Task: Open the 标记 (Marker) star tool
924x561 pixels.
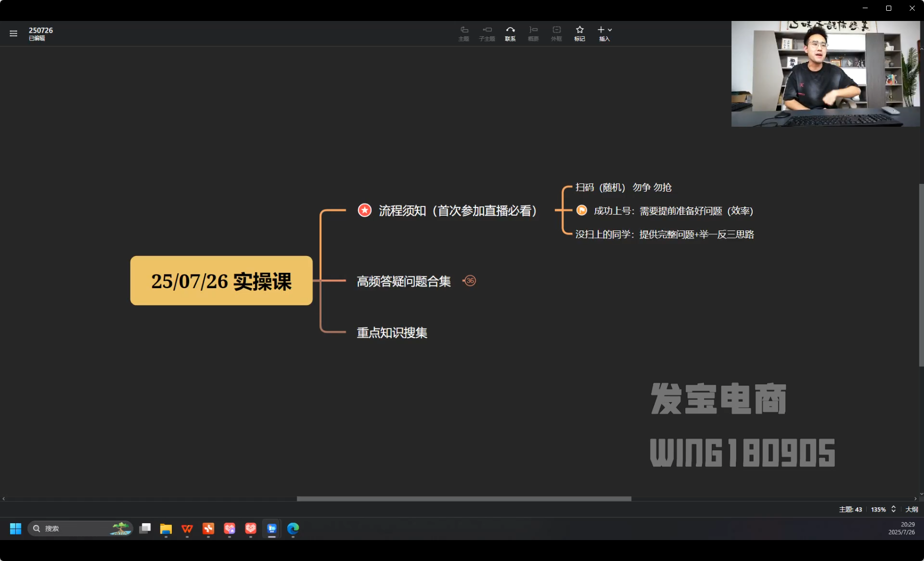Action: (579, 33)
